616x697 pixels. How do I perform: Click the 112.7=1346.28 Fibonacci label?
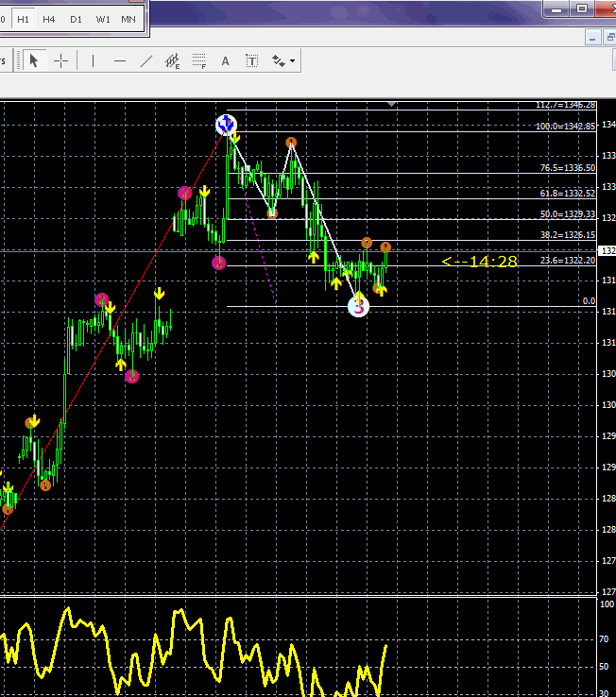(x=565, y=106)
